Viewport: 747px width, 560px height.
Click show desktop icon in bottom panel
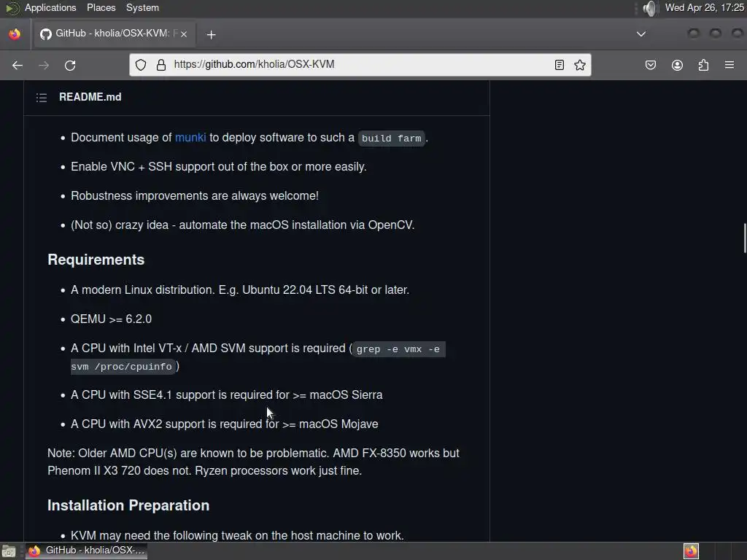tap(9, 551)
